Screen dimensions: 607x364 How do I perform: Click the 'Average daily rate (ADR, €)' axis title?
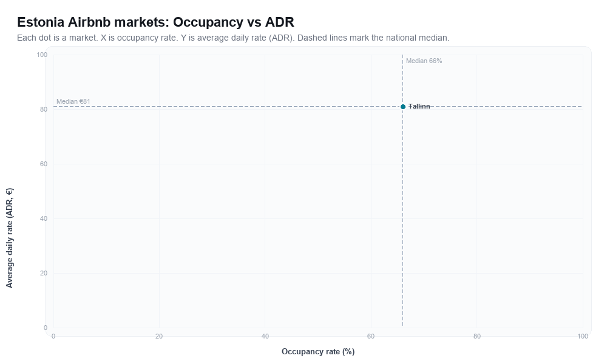pos(9,238)
